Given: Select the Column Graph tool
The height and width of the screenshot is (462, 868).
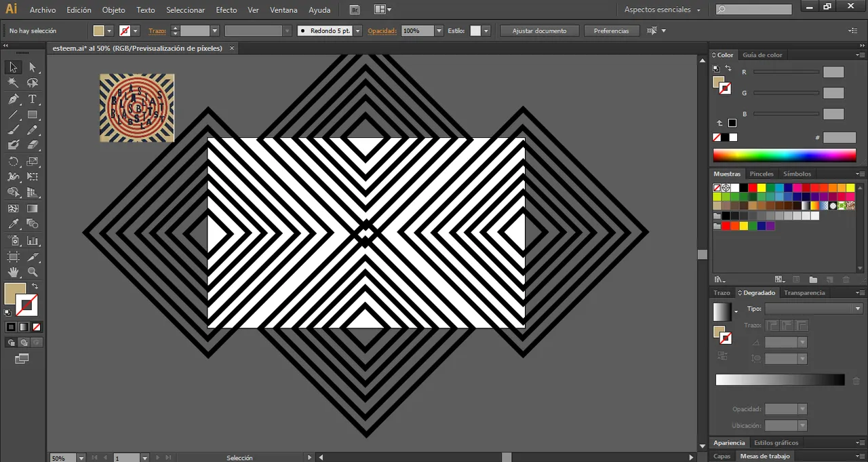Looking at the screenshot, I should pos(32,241).
